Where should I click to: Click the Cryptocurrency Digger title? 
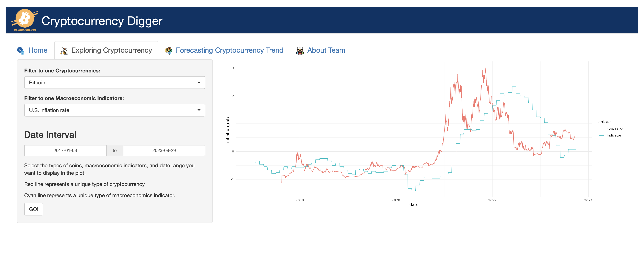[102, 21]
